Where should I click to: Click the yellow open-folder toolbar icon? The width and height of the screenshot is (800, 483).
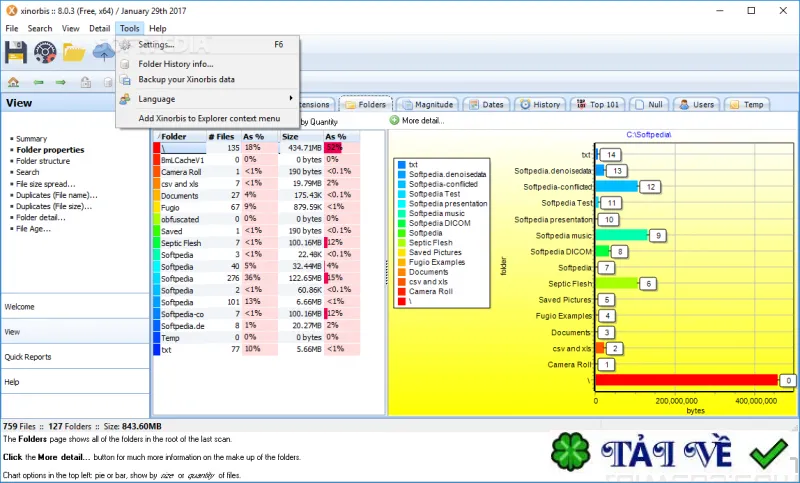tap(74, 52)
